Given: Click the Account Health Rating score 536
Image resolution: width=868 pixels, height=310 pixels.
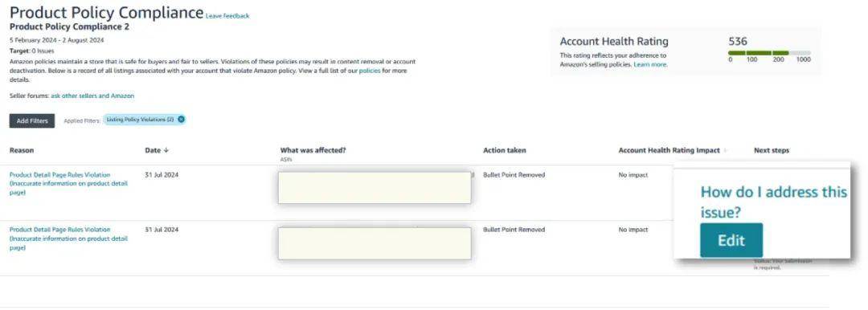Looking at the screenshot, I should point(738,42).
